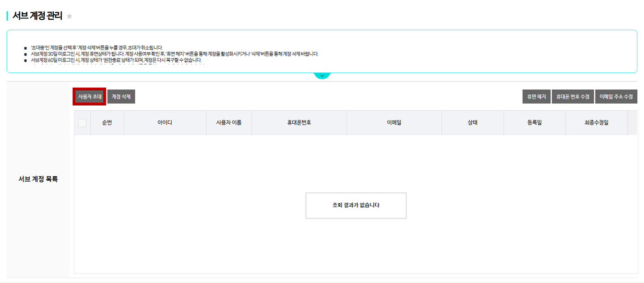Click the favorite star next to 서브 계정 관리
Image resolution: width=644 pixels, height=283 pixels.
click(69, 16)
